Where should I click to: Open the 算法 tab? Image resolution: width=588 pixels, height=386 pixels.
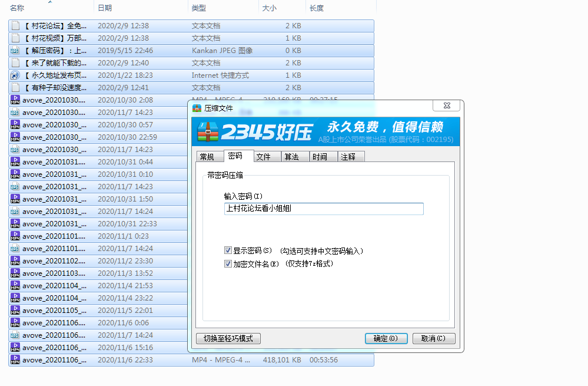[292, 157]
